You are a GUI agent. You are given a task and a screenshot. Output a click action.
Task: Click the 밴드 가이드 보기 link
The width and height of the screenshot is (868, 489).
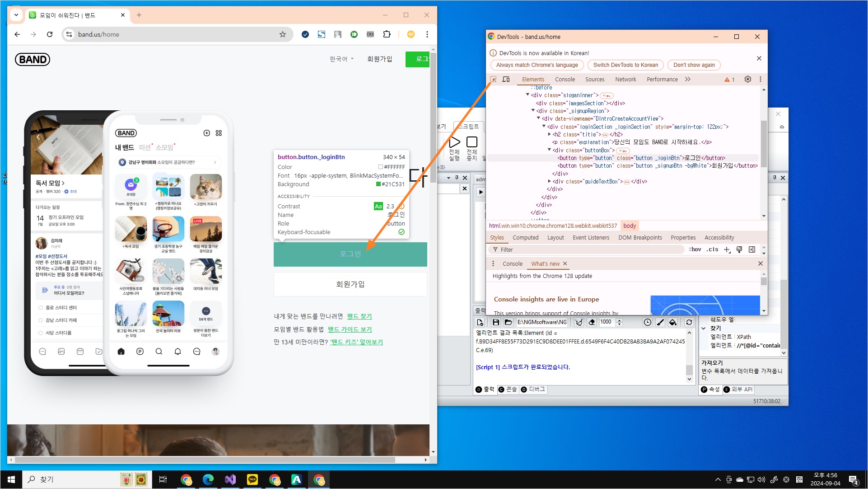point(350,329)
